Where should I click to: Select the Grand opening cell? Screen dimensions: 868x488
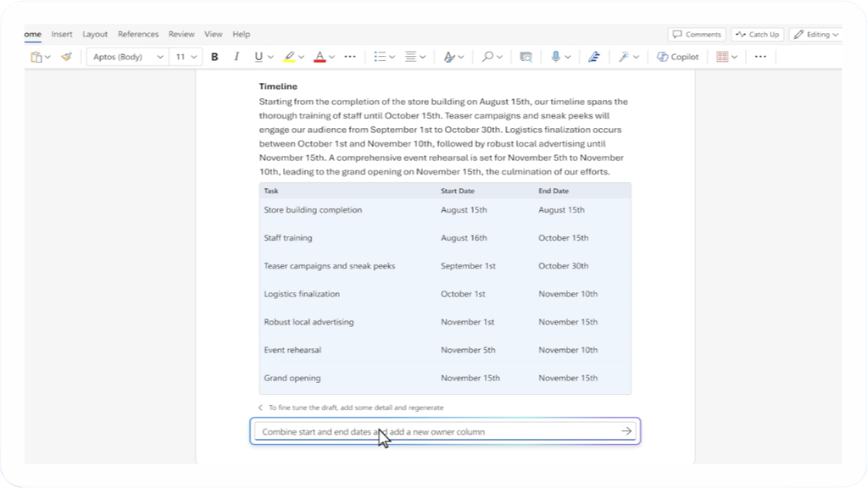(292, 379)
